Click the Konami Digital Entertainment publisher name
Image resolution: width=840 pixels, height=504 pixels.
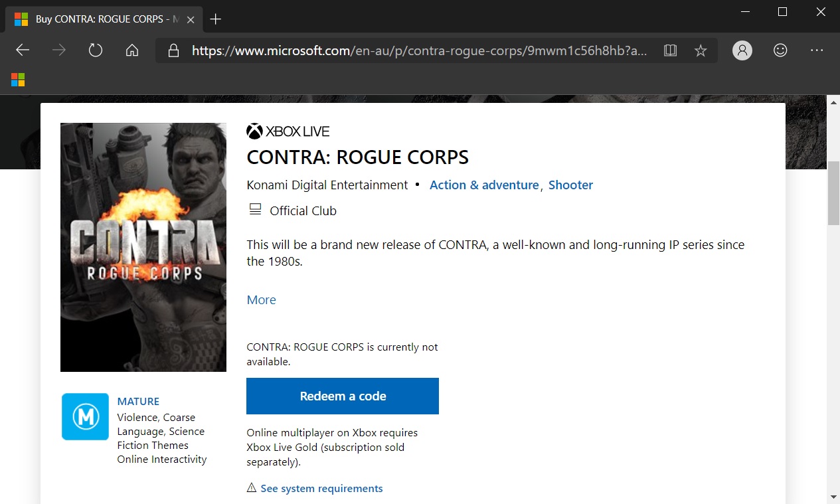(x=327, y=185)
